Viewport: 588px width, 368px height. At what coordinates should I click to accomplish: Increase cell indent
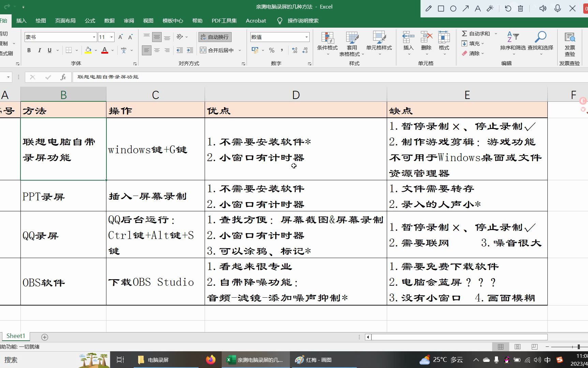point(190,50)
